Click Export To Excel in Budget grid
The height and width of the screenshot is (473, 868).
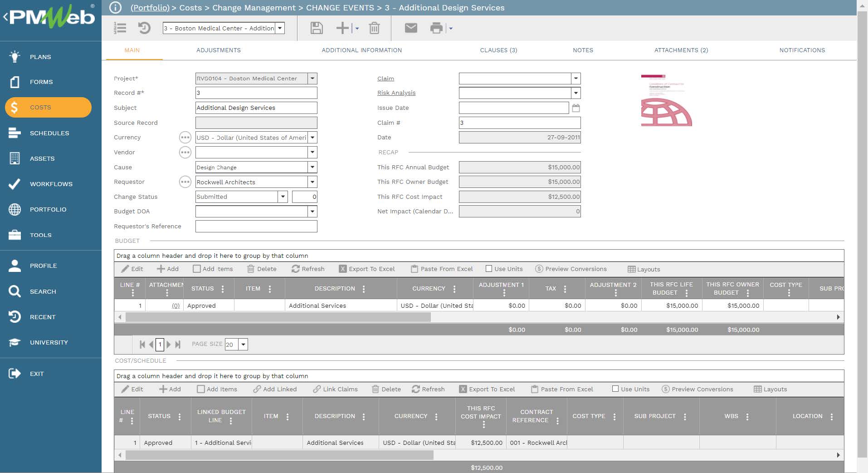pyautogui.click(x=367, y=269)
